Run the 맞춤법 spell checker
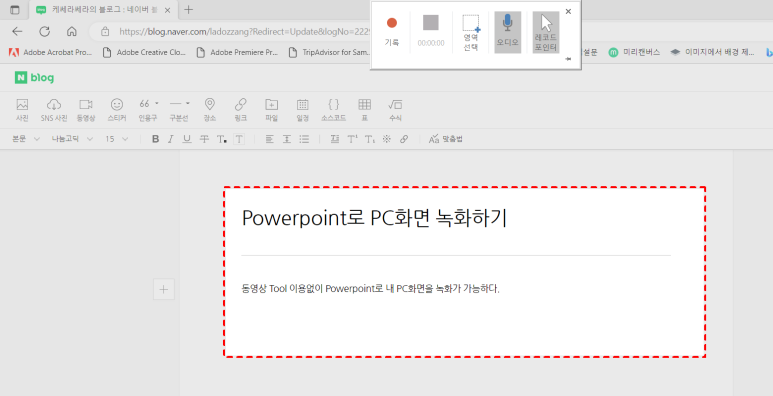 [446, 139]
